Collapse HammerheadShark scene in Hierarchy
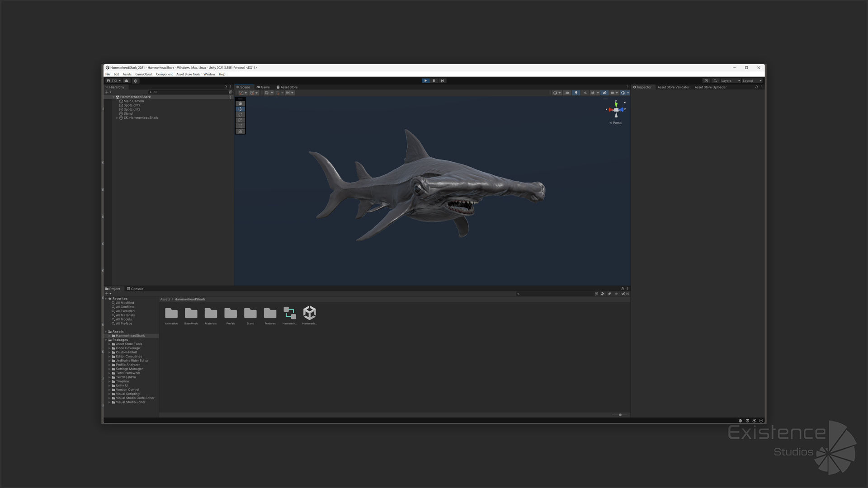This screenshot has width=868, height=488. pyautogui.click(x=113, y=97)
